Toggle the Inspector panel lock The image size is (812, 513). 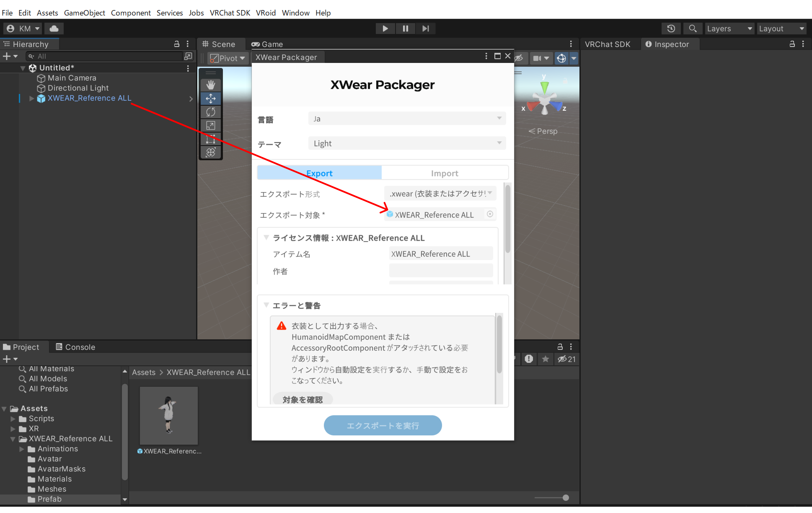click(792, 44)
